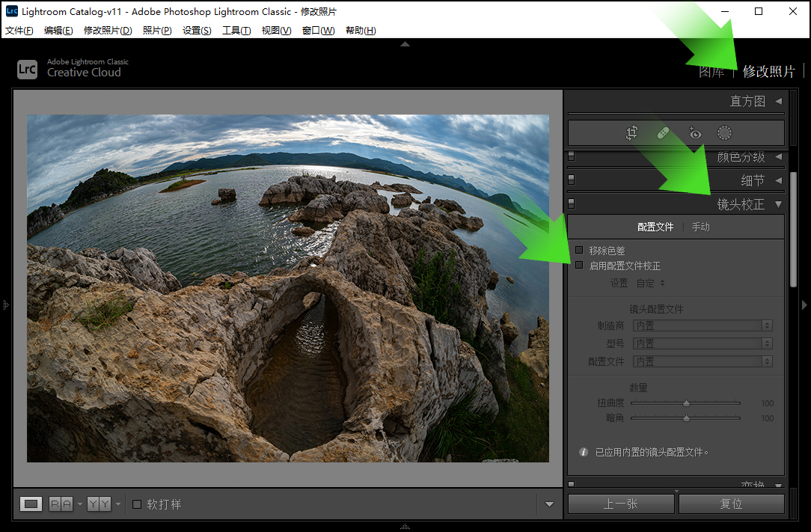The width and height of the screenshot is (811, 532).
Task: Open the 照片(P) menu
Action: [x=157, y=31]
